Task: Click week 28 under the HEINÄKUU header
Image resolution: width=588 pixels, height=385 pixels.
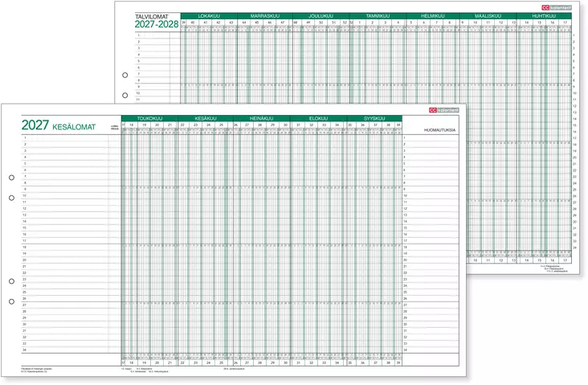Action: tap(260, 125)
